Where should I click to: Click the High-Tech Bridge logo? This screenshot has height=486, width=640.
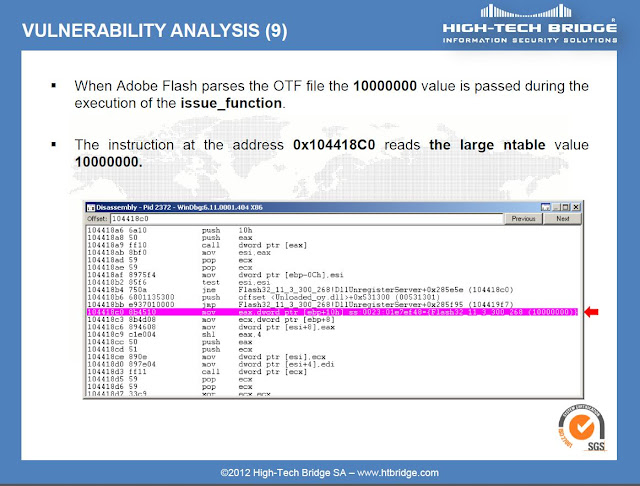pyautogui.click(x=530, y=24)
